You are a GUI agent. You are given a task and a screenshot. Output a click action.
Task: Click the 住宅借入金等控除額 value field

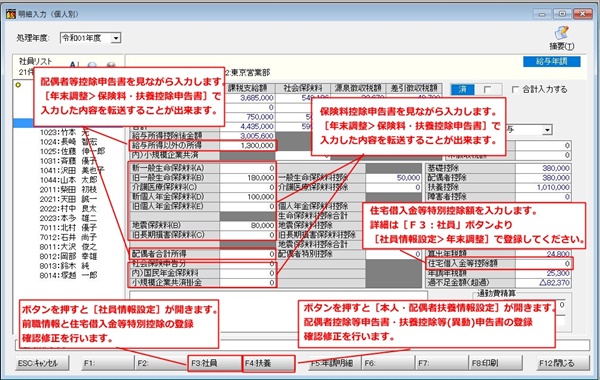pyautogui.click(x=543, y=263)
